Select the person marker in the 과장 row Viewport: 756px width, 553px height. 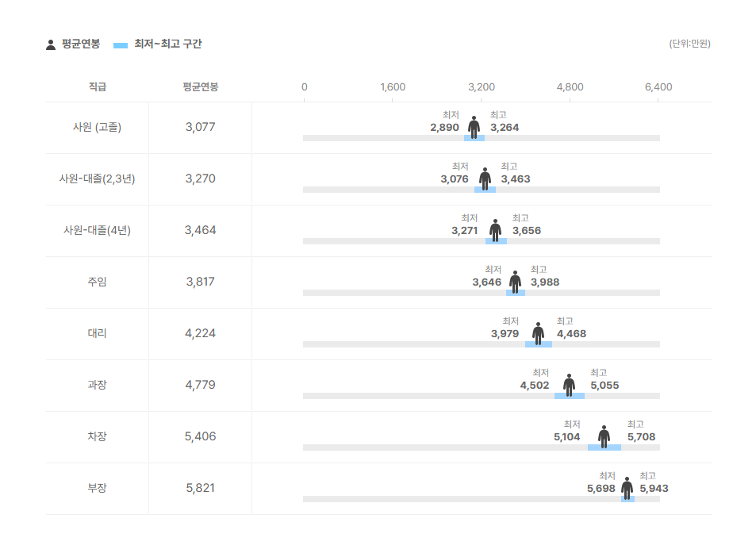[570, 385]
